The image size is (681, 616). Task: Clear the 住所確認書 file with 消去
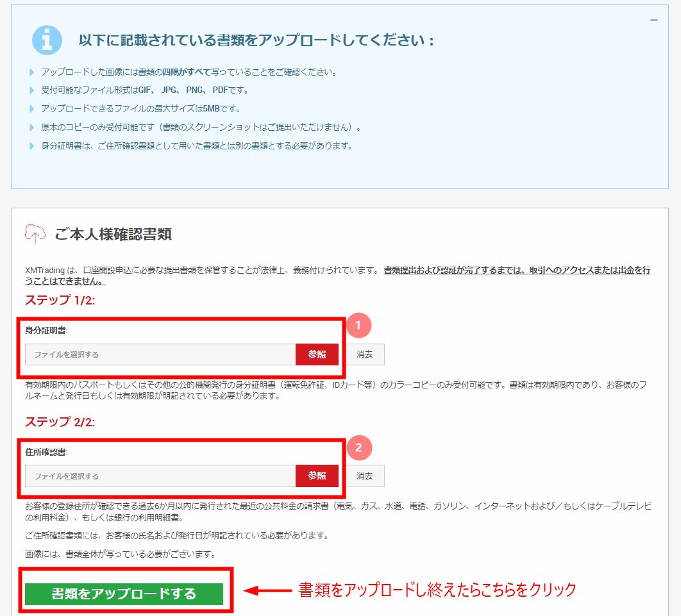[365, 476]
